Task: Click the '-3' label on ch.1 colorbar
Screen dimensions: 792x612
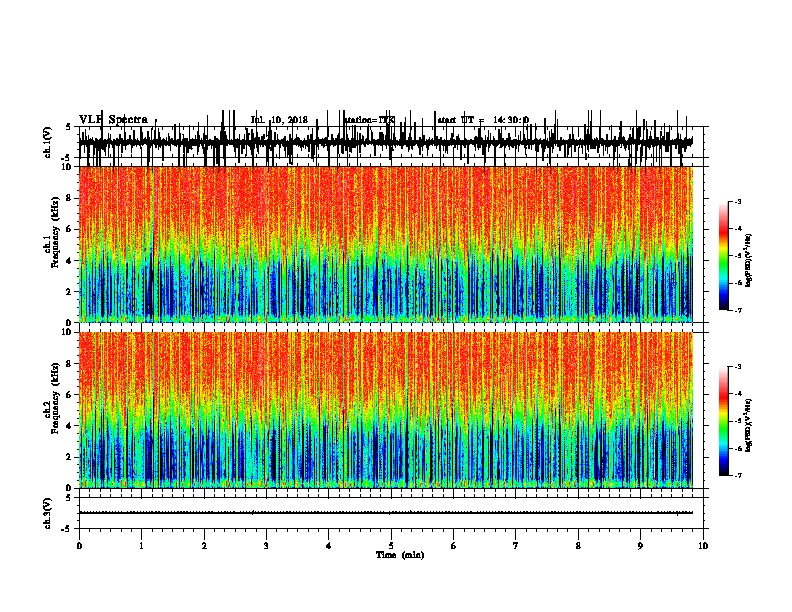Action: pyautogui.click(x=737, y=202)
